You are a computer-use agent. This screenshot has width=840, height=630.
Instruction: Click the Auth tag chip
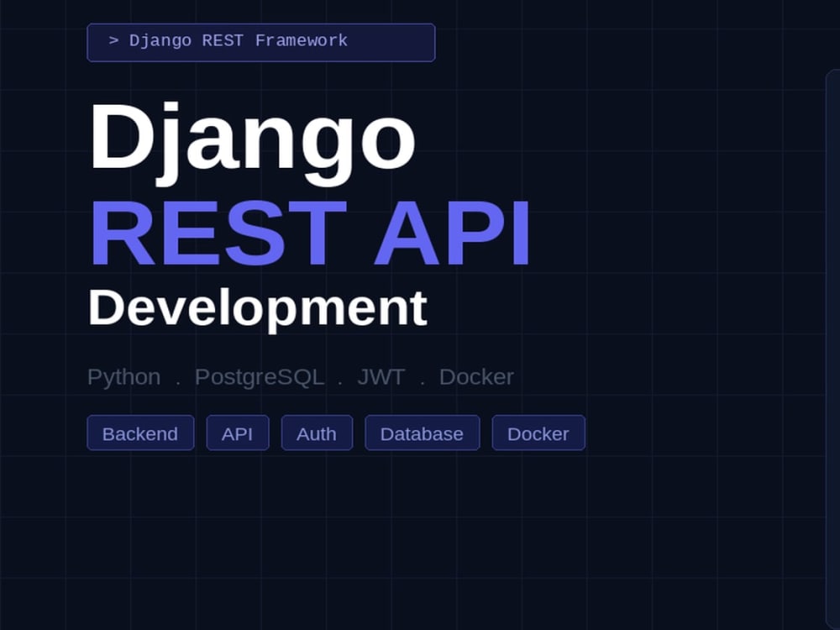pos(317,433)
